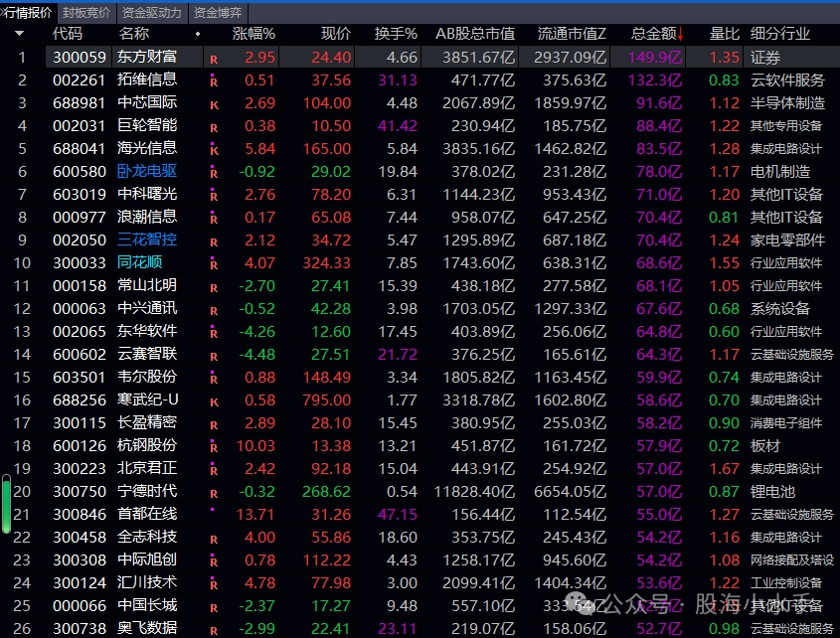Select stock code 002261 in row 2
This screenshot has height=638, width=840.
pos(79,80)
